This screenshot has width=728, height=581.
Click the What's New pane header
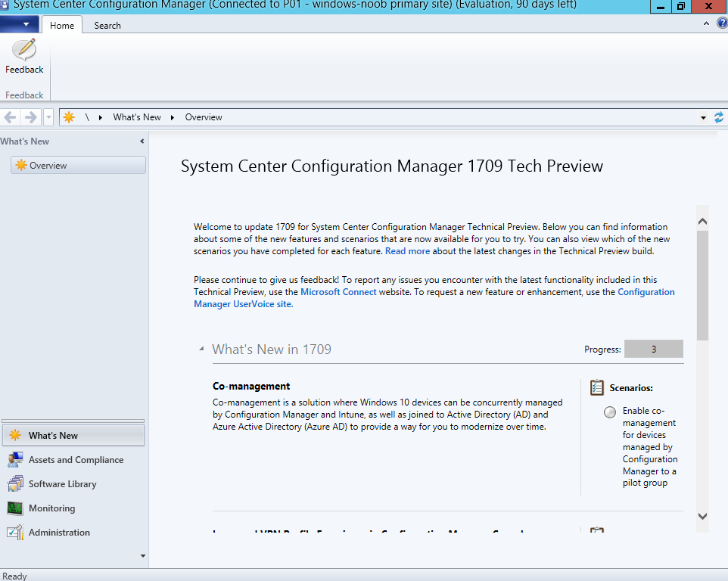tap(25, 141)
